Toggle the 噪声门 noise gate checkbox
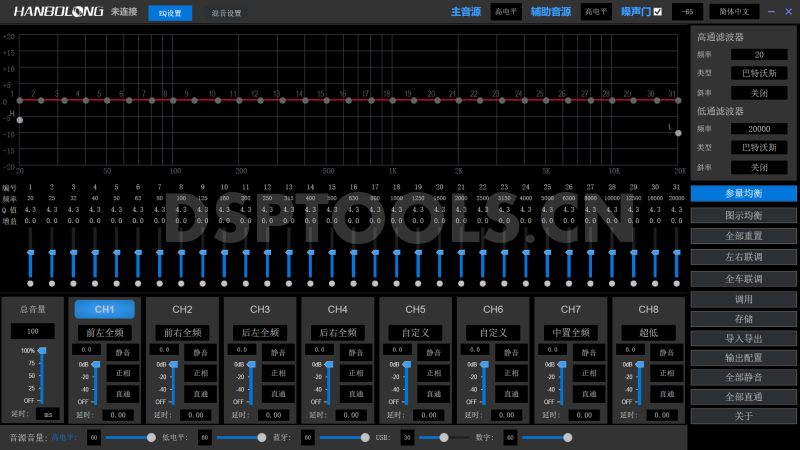 pos(657,12)
